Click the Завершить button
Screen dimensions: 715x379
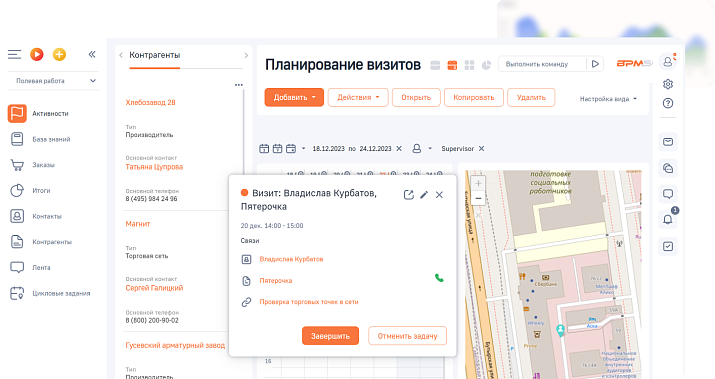[x=330, y=336]
